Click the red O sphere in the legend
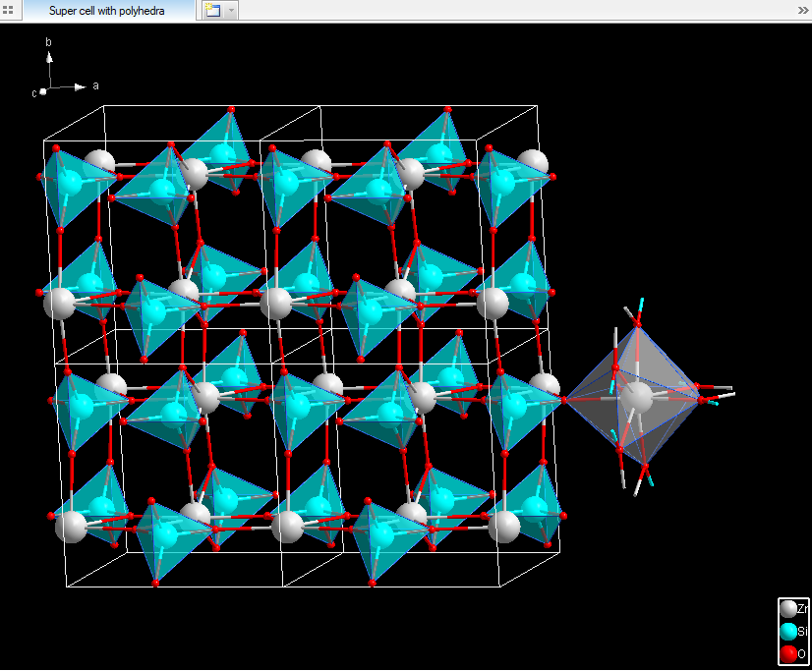Screen dimensions: 812x671 pos(788,653)
